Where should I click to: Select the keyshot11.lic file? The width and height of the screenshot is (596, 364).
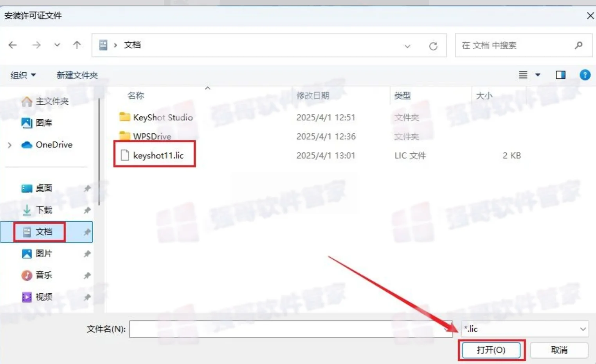point(158,156)
